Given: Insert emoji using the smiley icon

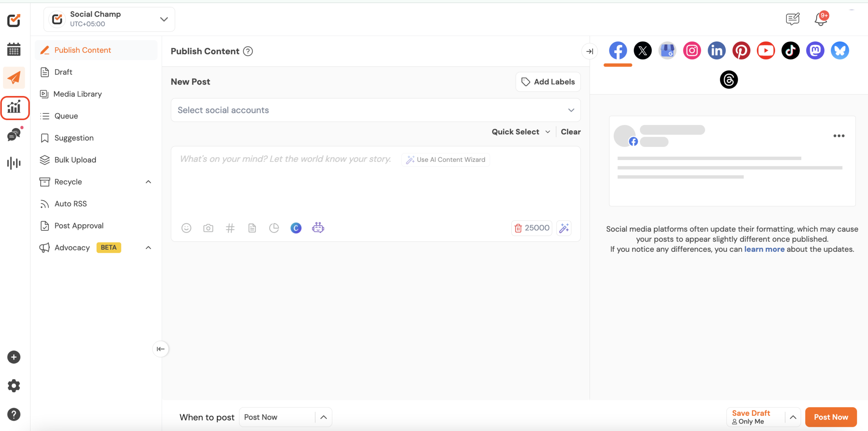Looking at the screenshot, I should pyautogui.click(x=186, y=228).
